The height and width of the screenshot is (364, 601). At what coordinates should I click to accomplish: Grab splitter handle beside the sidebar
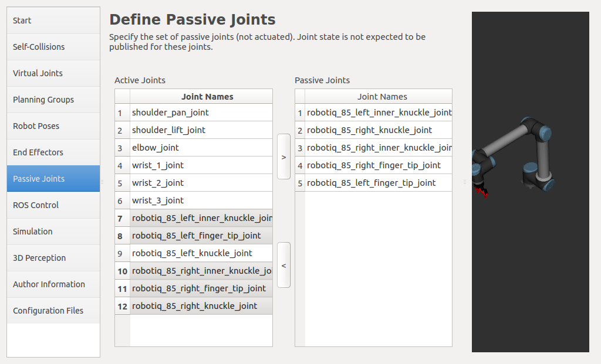[102, 182]
